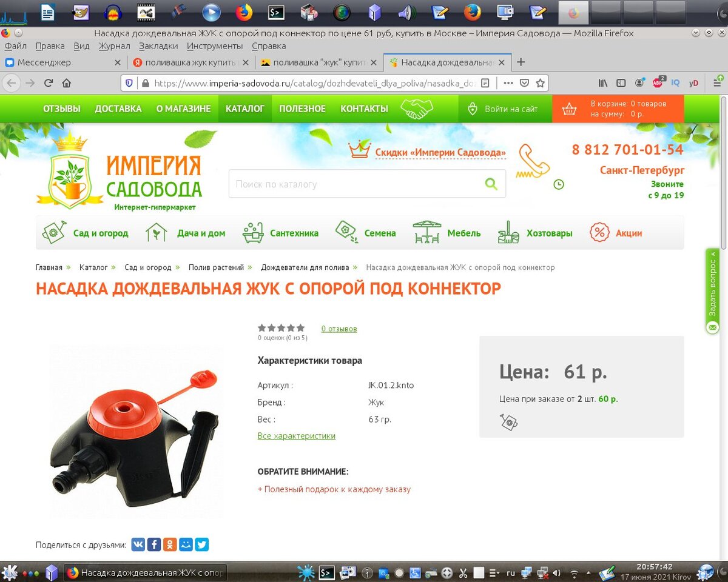Open the Мебель category

click(x=447, y=233)
